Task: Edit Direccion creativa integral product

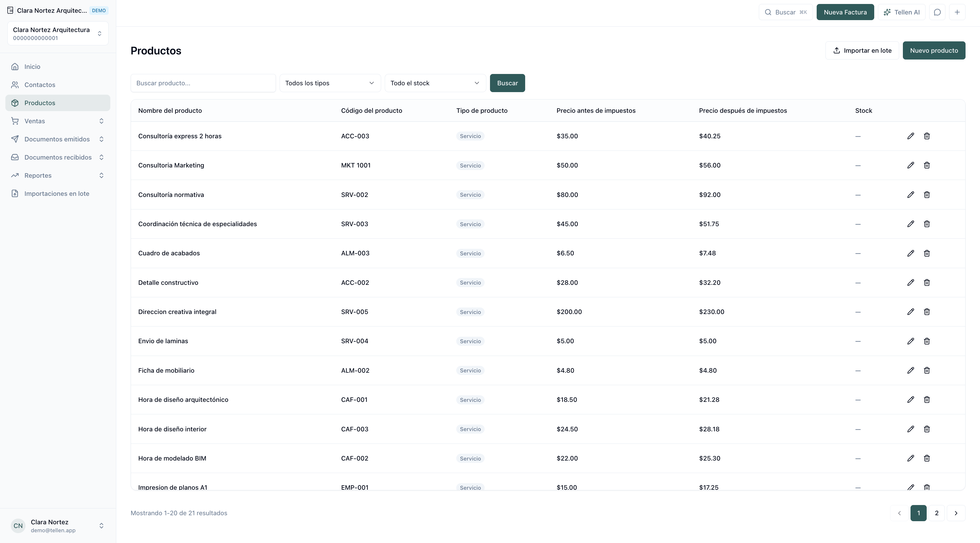Action: [x=910, y=312]
